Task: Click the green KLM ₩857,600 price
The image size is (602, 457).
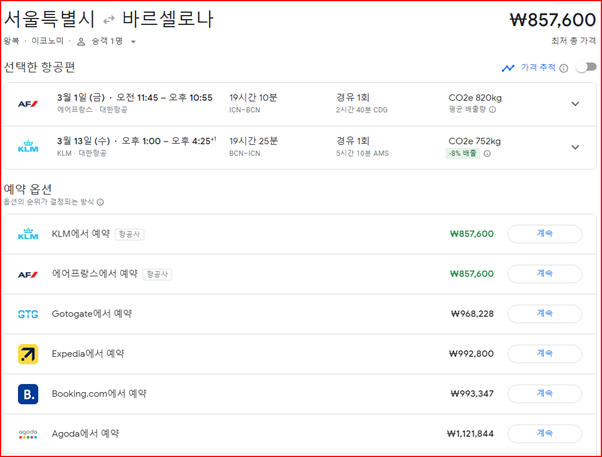Action: click(472, 234)
